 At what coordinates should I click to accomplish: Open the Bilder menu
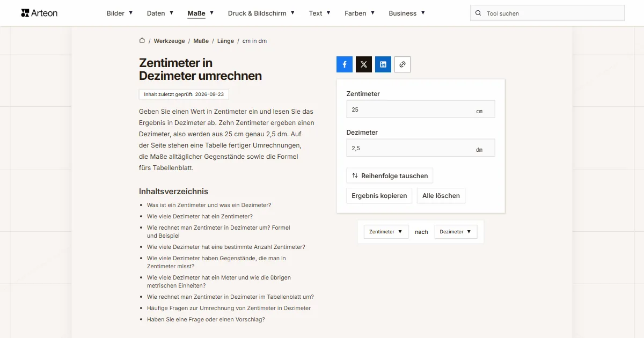(120, 13)
